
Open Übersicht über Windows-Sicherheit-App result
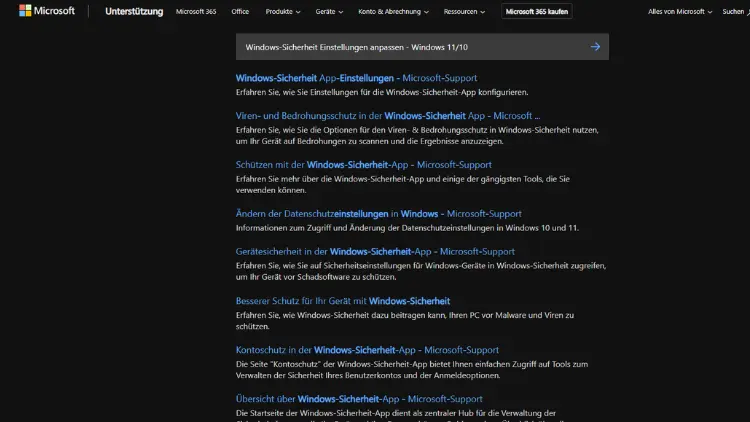[359, 399]
